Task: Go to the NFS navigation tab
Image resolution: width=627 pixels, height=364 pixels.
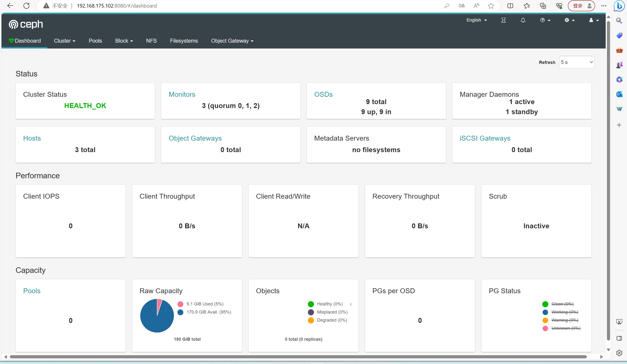Action: pos(151,41)
